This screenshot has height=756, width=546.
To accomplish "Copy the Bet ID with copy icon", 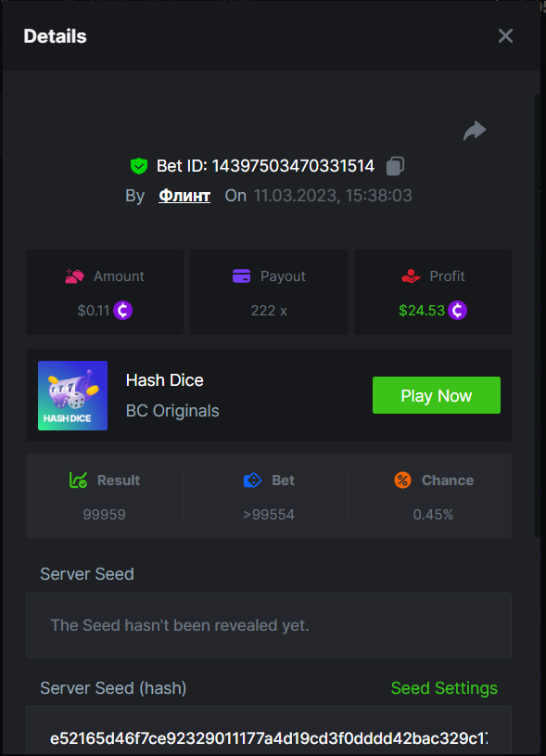I will pos(395,166).
